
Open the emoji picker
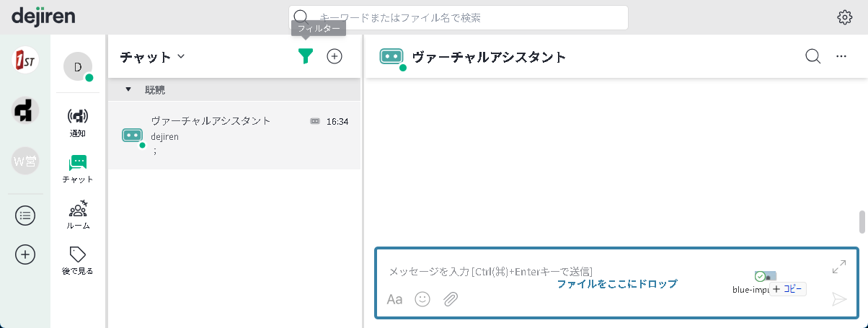click(x=422, y=299)
